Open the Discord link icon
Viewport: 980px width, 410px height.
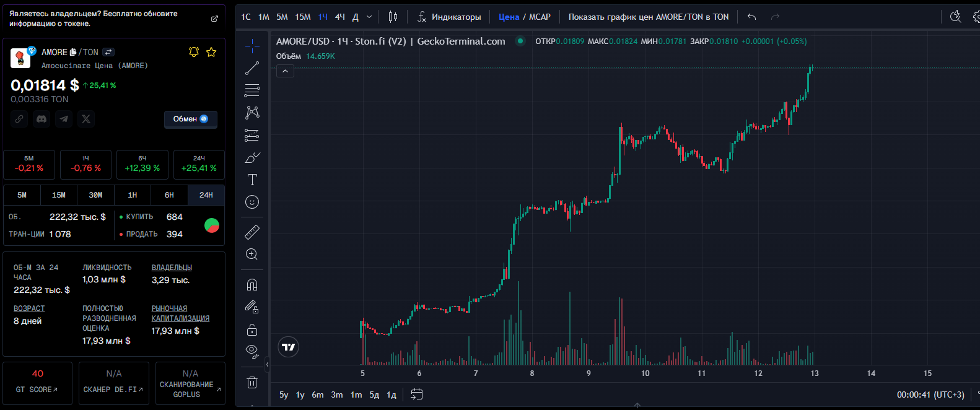(42, 119)
